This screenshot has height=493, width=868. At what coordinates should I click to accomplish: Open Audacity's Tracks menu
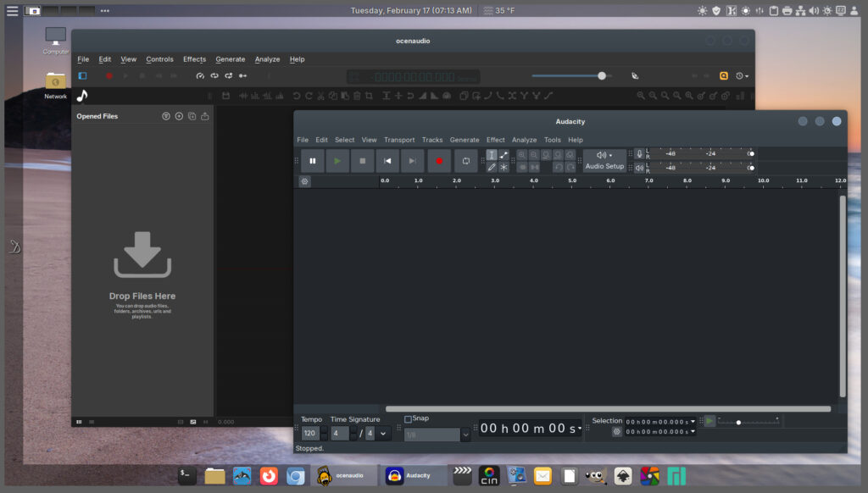(x=431, y=140)
